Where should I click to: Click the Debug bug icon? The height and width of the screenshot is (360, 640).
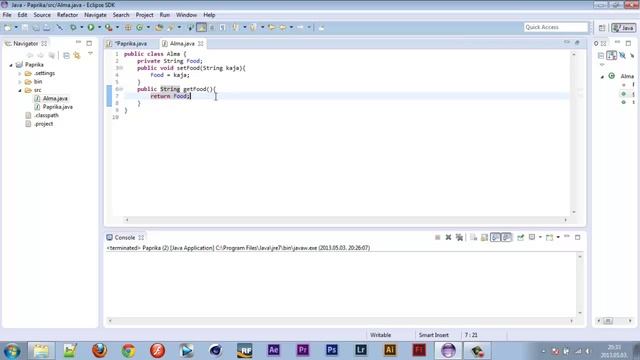point(73,27)
